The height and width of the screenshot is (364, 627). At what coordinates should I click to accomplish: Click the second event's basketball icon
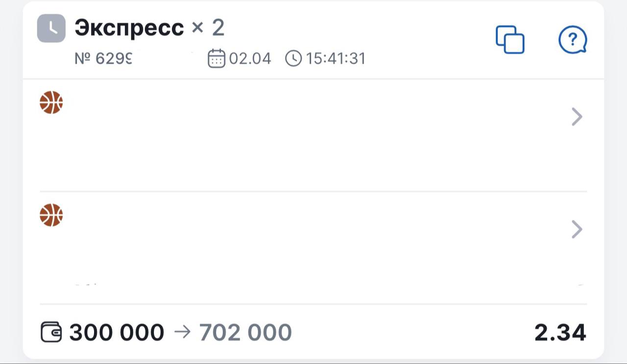point(51,215)
